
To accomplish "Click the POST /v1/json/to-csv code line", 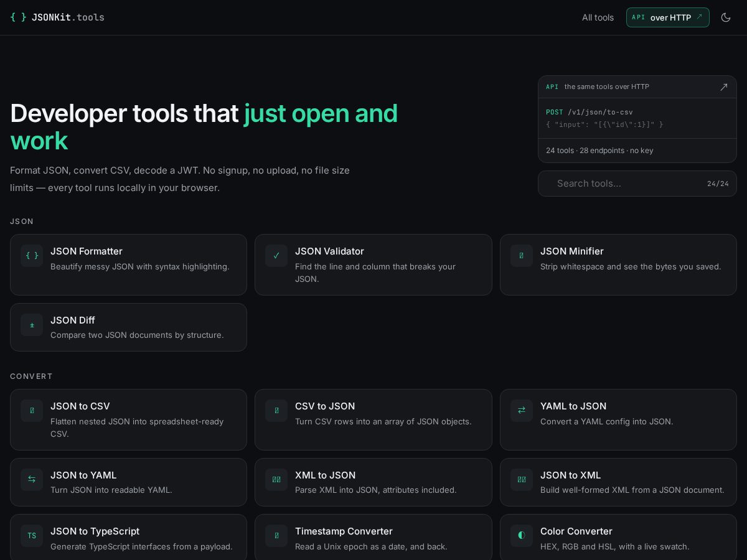I will tap(590, 112).
